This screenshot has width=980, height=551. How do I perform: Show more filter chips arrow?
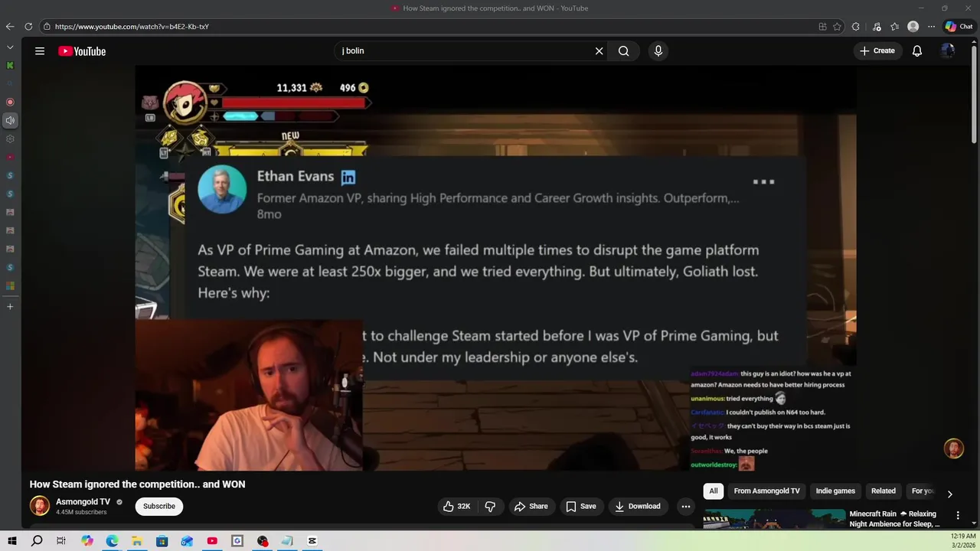tap(949, 494)
